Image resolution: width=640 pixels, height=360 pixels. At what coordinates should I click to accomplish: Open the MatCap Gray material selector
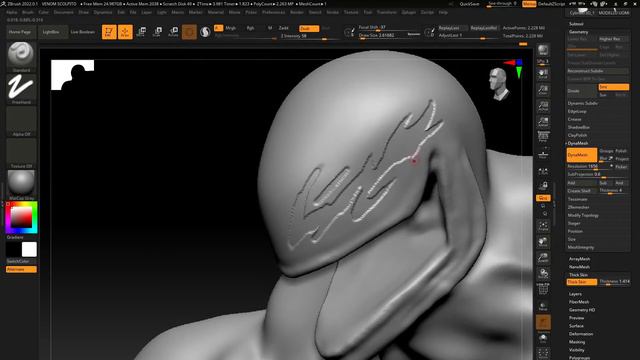pyautogui.click(x=21, y=185)
